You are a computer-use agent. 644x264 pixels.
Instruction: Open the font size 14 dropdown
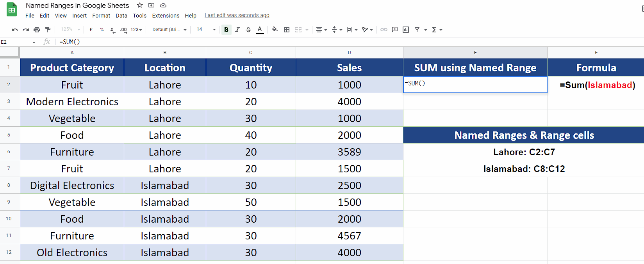coord(206,30)
